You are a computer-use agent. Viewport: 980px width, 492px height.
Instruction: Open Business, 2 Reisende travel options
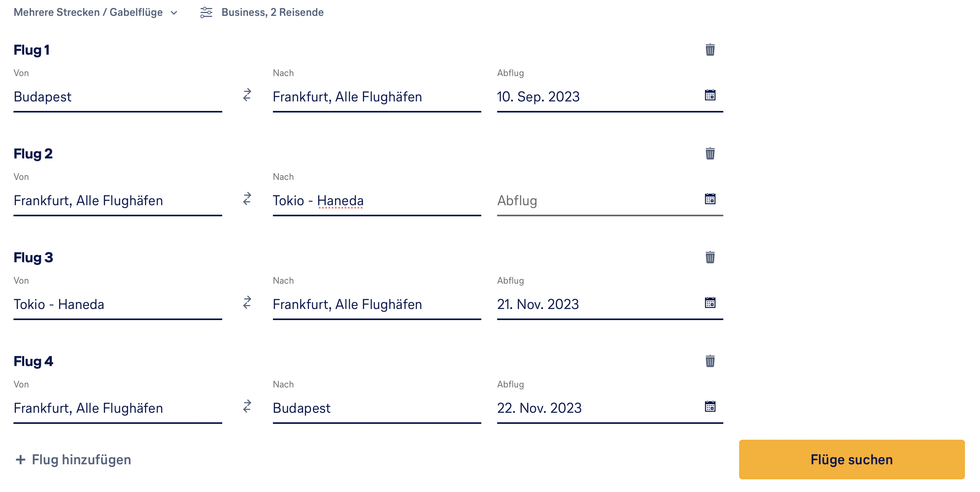262,13
